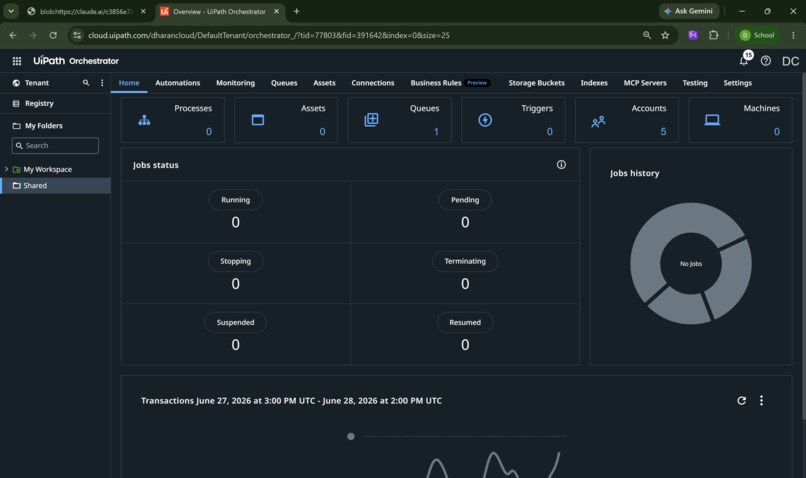Image resolution: width=806 pixels, height=478 pixels.
Task: Click the Accounts people icon
Action: (x=598, y=122)
